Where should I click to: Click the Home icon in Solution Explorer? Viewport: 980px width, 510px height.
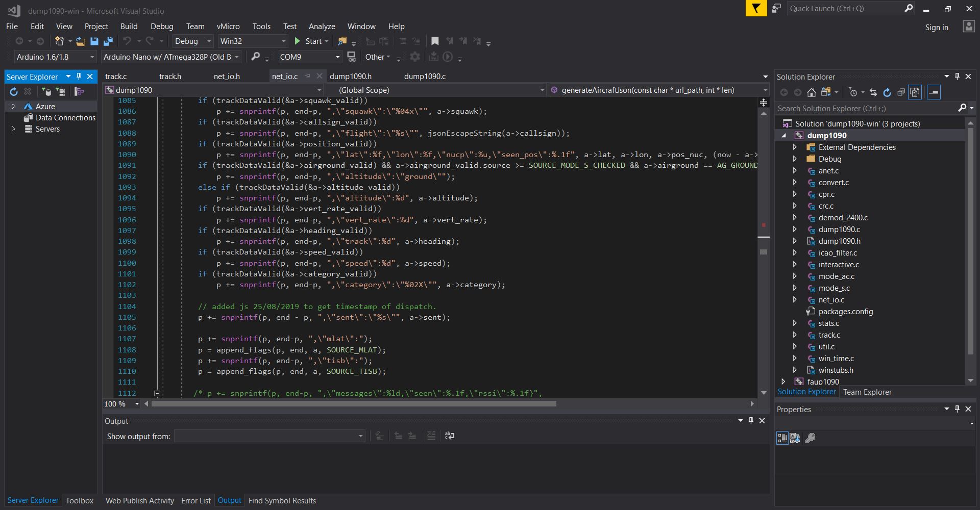click(x=812, y=92)
